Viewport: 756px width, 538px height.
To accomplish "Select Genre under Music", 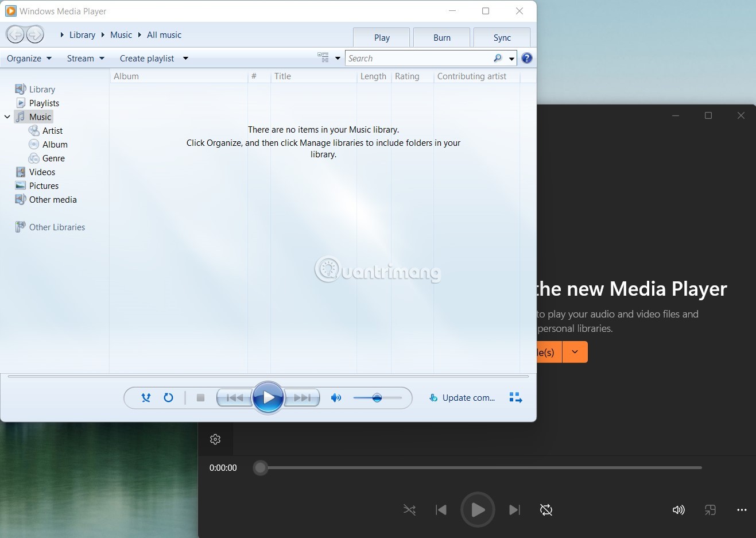I will (47, 158).
